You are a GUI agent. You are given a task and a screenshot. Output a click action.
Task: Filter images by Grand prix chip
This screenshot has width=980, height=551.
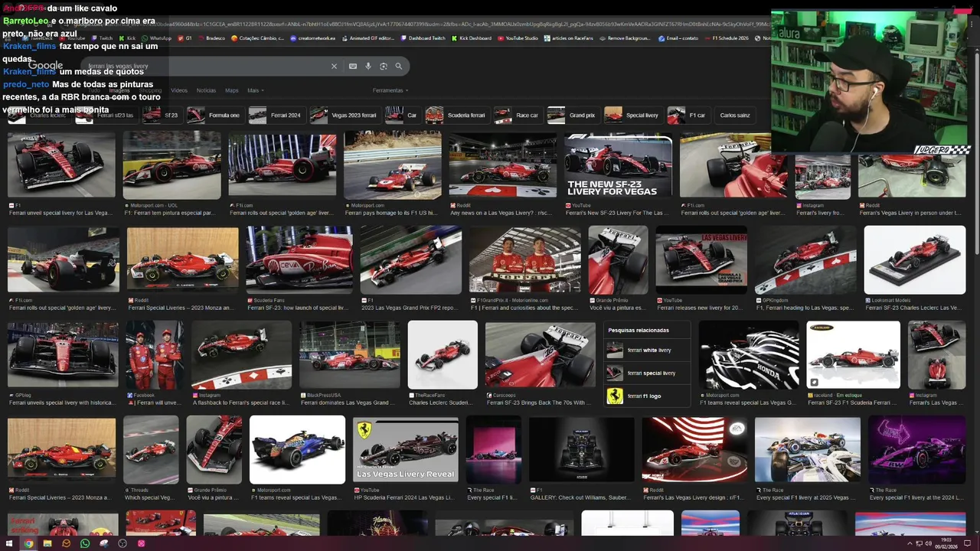coord(573,115)
